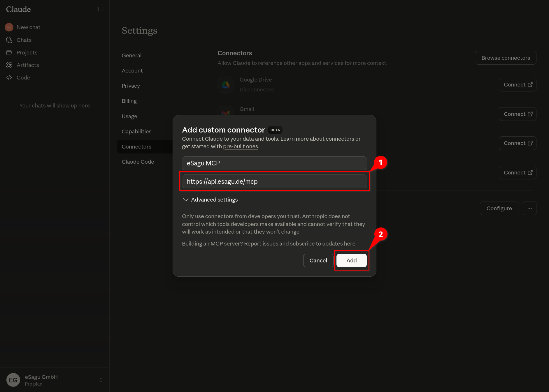The width and height of the screenshot is (549, 392).
Task: Open the Artifacts sidebar icon
Action: tap(9, 65)
